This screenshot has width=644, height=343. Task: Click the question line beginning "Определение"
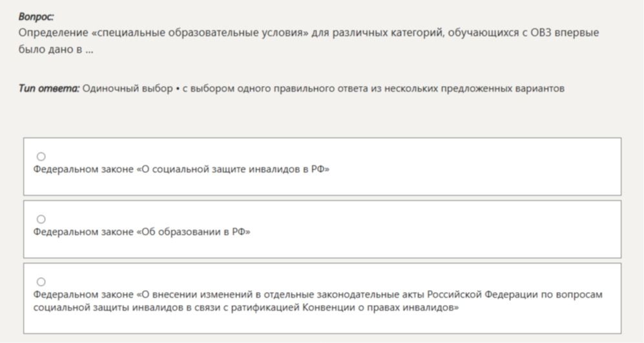click(309, 33)
